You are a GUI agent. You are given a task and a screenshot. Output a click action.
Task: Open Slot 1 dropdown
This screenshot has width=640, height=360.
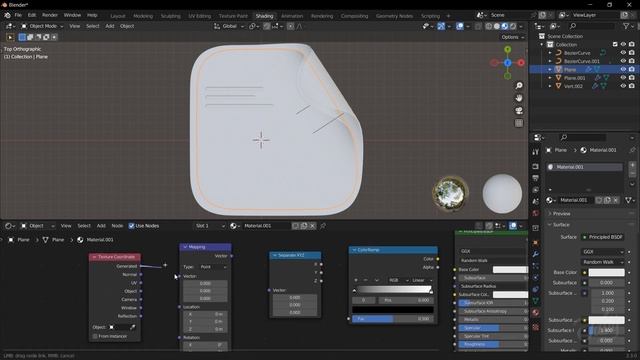[210, 226]
